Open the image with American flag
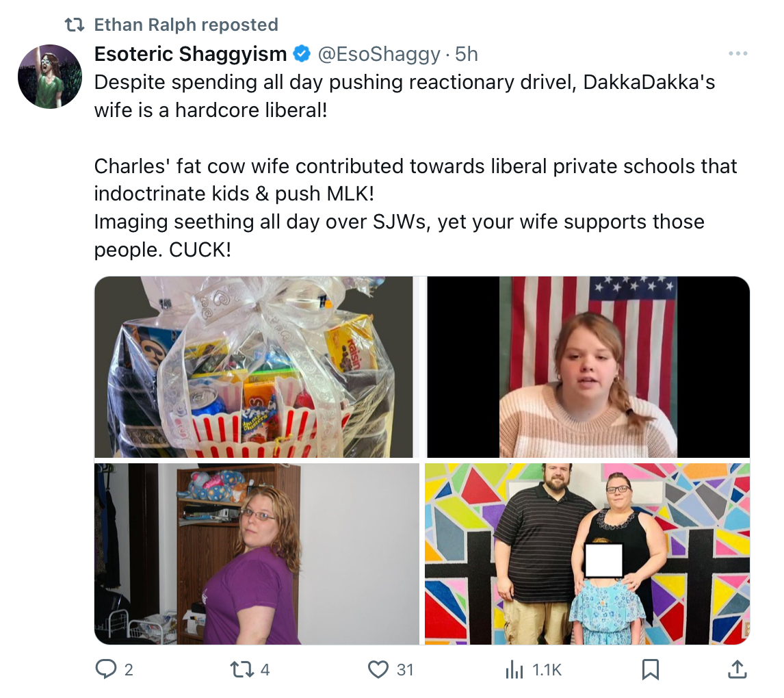 coord(588,367)
